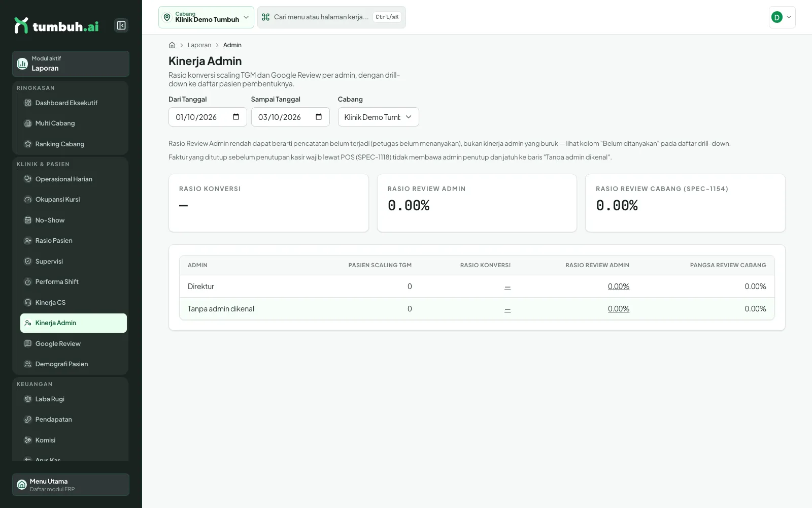The width and height of the screenshot is (812, 508).
Task: Click the Rasio Konversi summary card
Action: (x=268, y=203)
